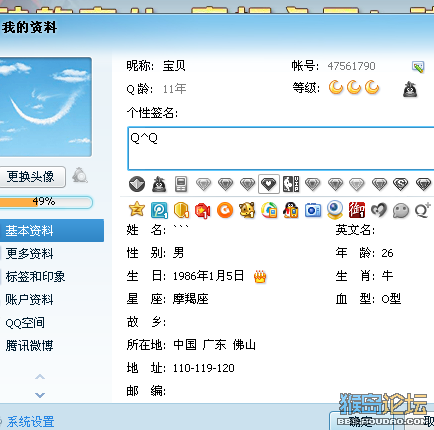The width and height of the screenshot is (434, 430).
Task: Click the blood type value O型
Action: [391, 299]
